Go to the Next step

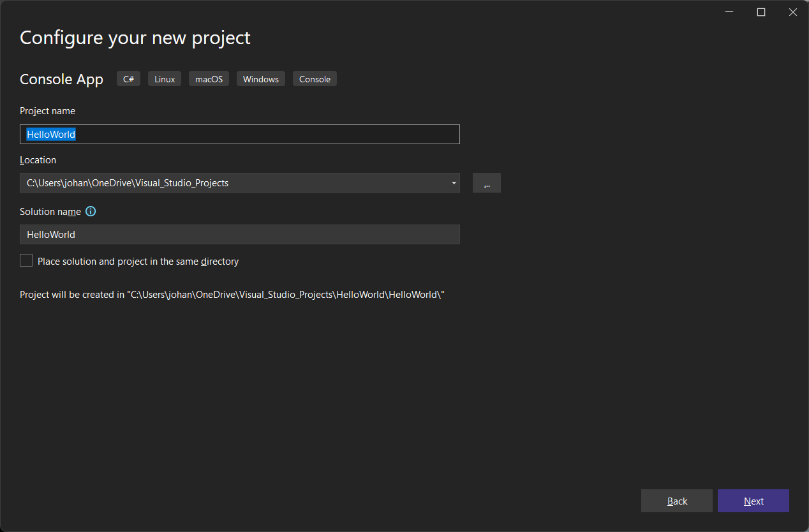click(753, 501)
